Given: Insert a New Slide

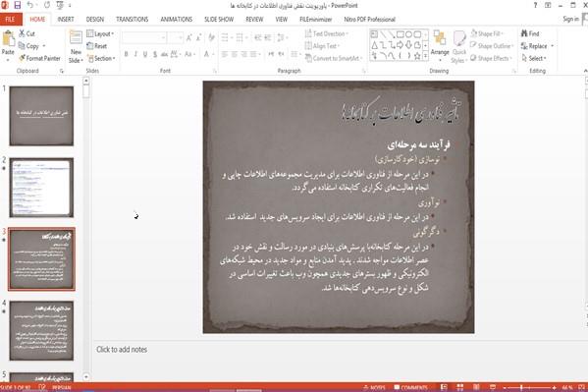Looking at the screenshot, I should [76, 46].
